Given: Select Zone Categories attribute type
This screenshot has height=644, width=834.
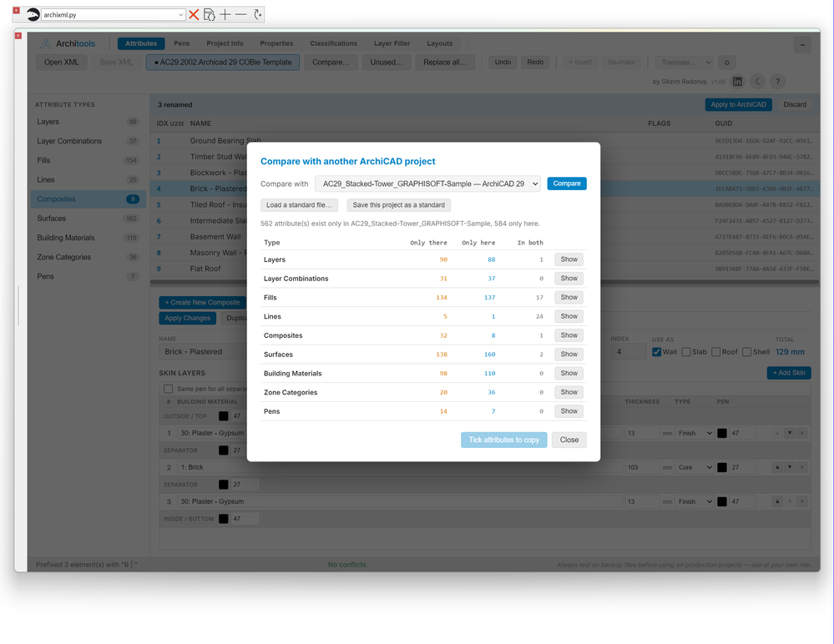Looking at the screenshot, I should 88,257.
